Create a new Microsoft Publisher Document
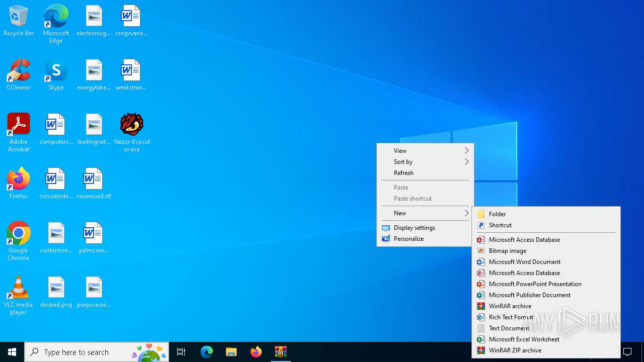The width and height of the screenshot is (644, 362). click(x=546, y=295)
